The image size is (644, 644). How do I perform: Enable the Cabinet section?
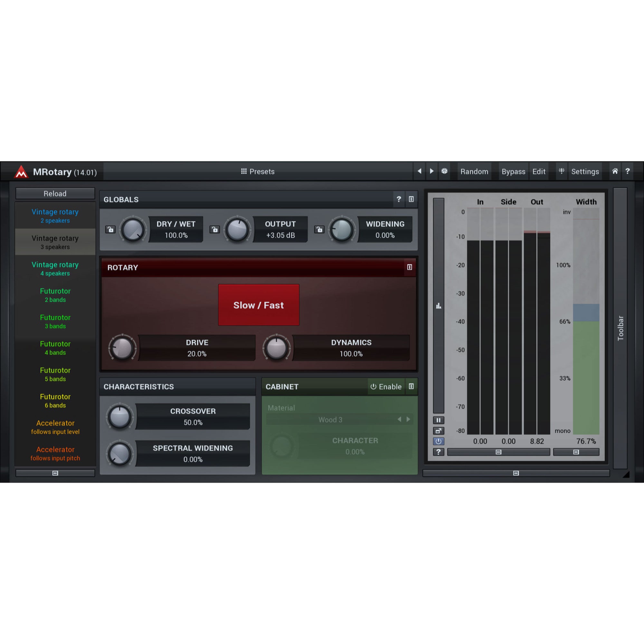(386, 387)
